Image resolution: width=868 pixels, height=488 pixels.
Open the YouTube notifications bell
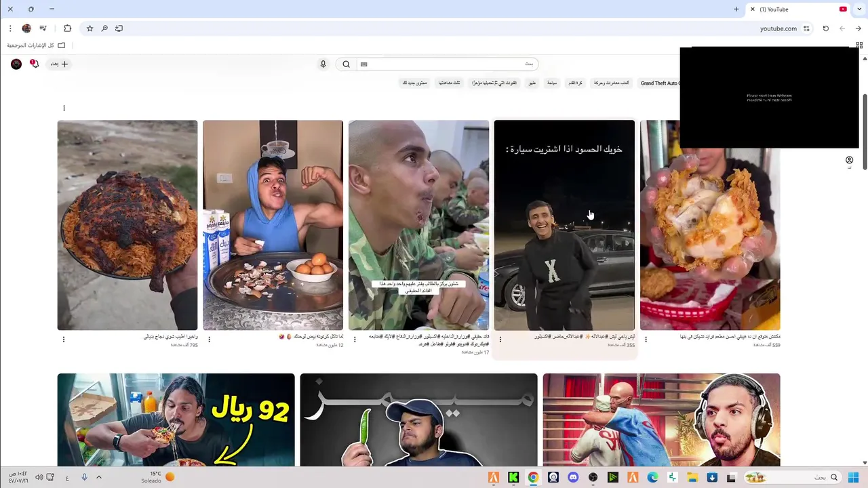(35, 64)
